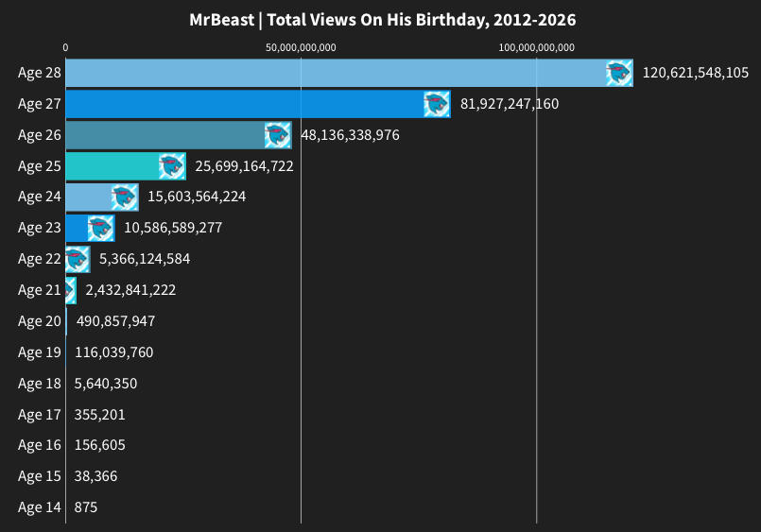The height and width of the screenshot is (532, 761).
Task: Click the 'Age 23' row label
Action: [40, 228]
